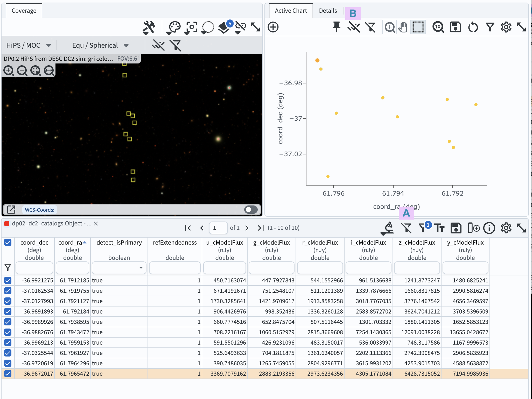Open the table options settings gear
532x399 pixels.
click(506, 228)
